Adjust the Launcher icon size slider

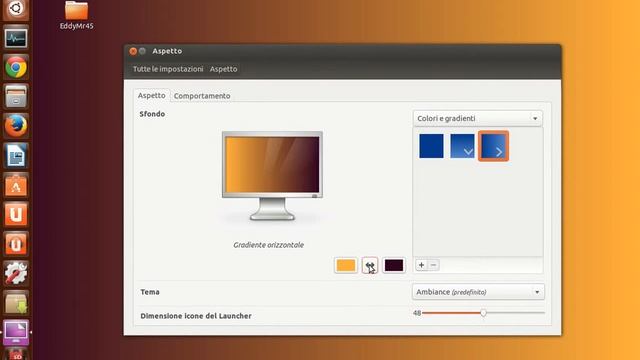tap(483, 313)
